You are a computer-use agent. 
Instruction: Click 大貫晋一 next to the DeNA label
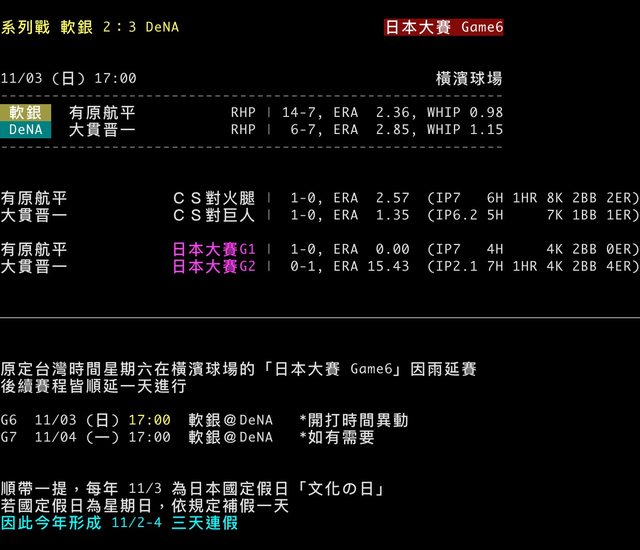click(x=103, y=129)
